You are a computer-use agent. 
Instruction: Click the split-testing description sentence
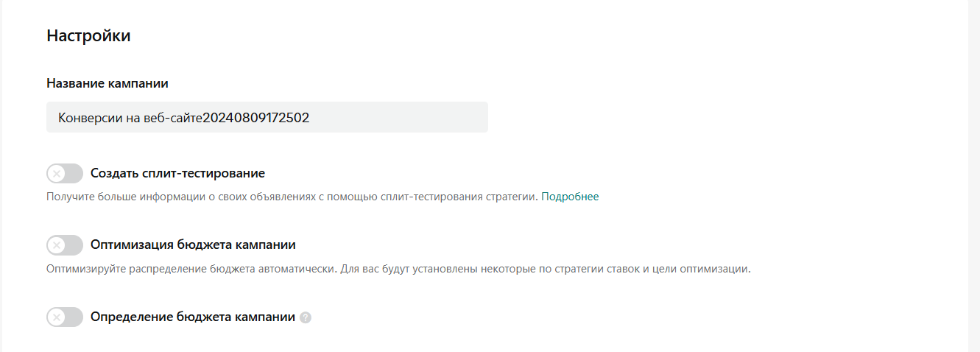(x=292, y=197)
